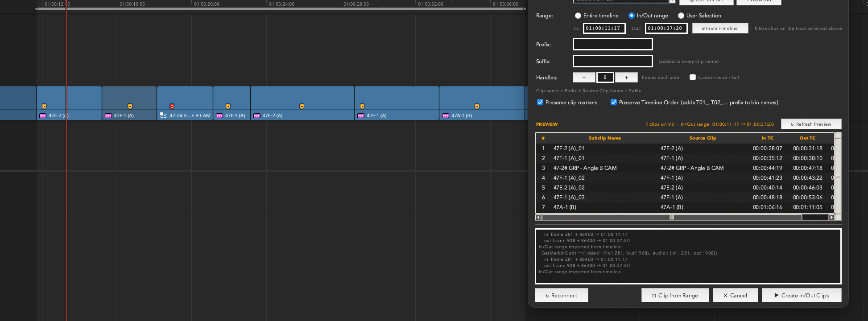Select preview row 47F-1 (A)_02
The image size is (868, 321).
(x=685, y=178)
